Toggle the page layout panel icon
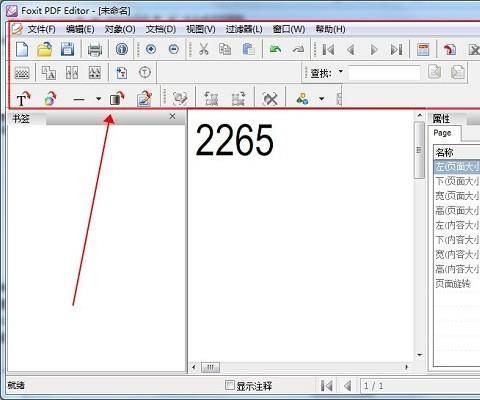 423,49
